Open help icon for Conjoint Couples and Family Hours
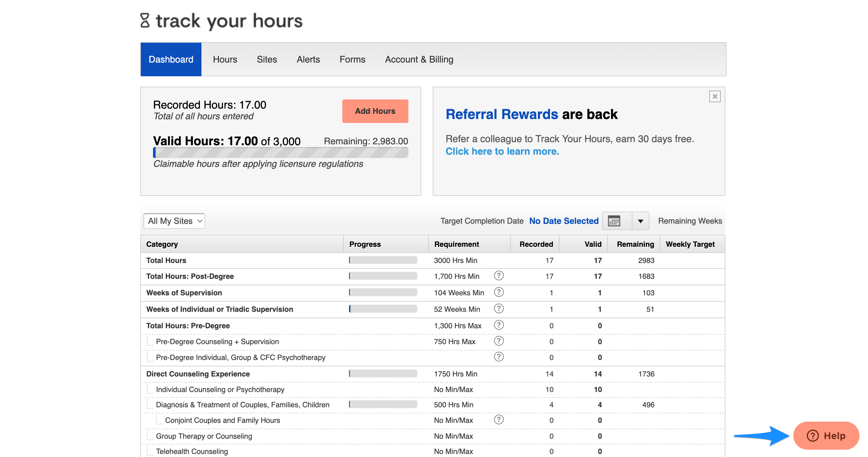 (499, 420)
